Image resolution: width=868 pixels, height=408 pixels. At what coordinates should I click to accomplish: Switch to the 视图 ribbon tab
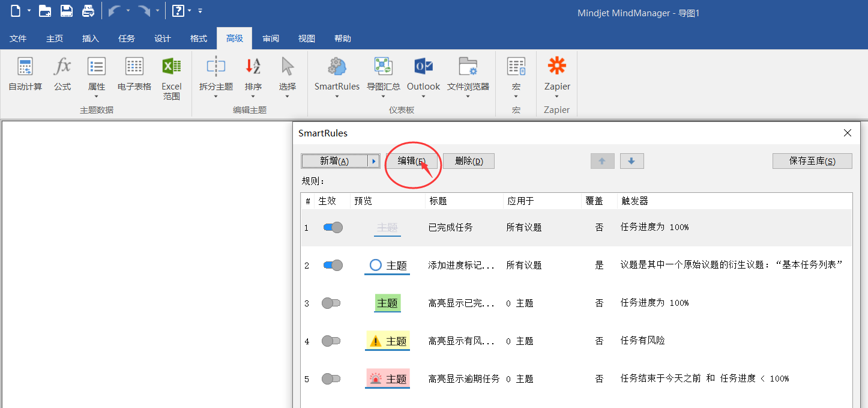coord(306,38)
